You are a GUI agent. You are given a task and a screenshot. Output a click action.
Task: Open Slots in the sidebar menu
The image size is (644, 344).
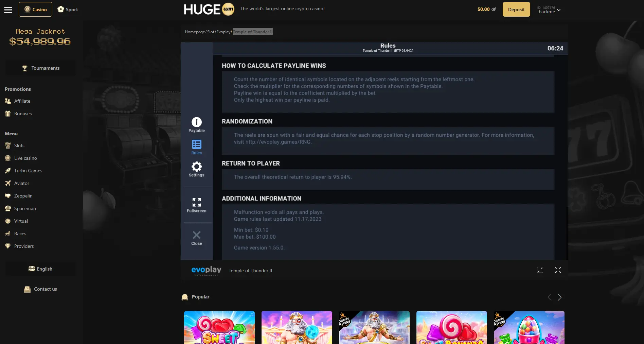19,145
